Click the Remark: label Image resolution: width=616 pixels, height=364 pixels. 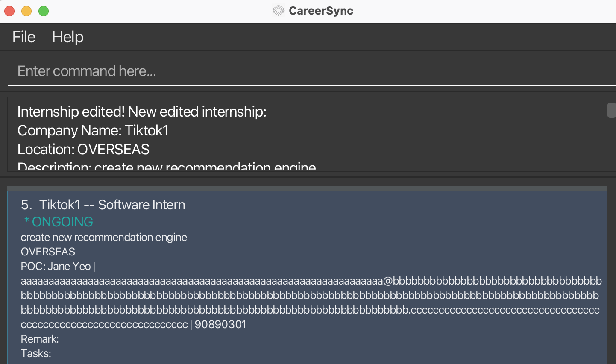pyautogui.click(x=40, y=339)
